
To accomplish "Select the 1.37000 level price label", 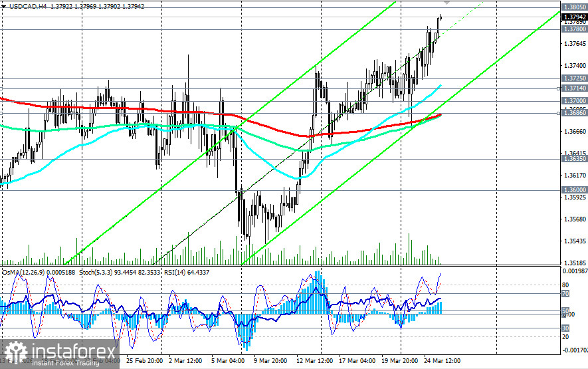I will click(x=575, y=101).
